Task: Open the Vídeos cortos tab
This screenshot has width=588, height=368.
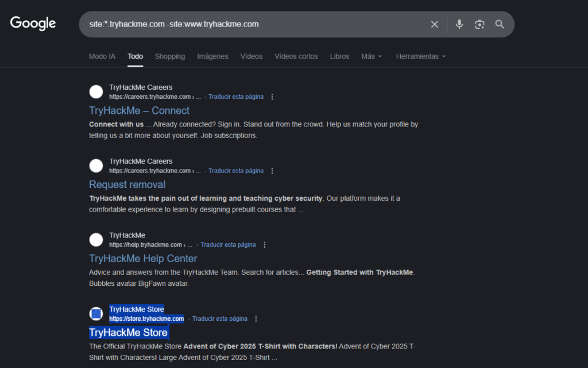Action: 296,56
